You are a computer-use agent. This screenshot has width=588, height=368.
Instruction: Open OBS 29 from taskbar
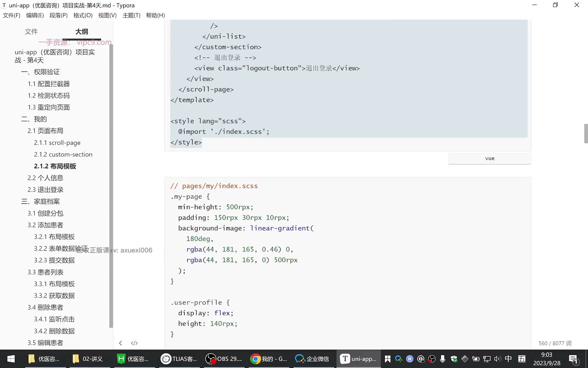point(224,359)
